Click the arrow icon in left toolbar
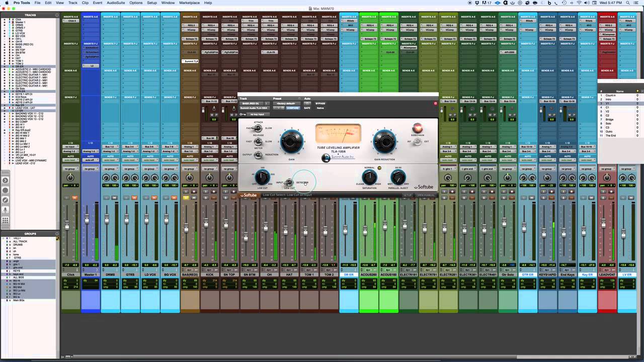This screenshot has width=644, height=362. 5,180
